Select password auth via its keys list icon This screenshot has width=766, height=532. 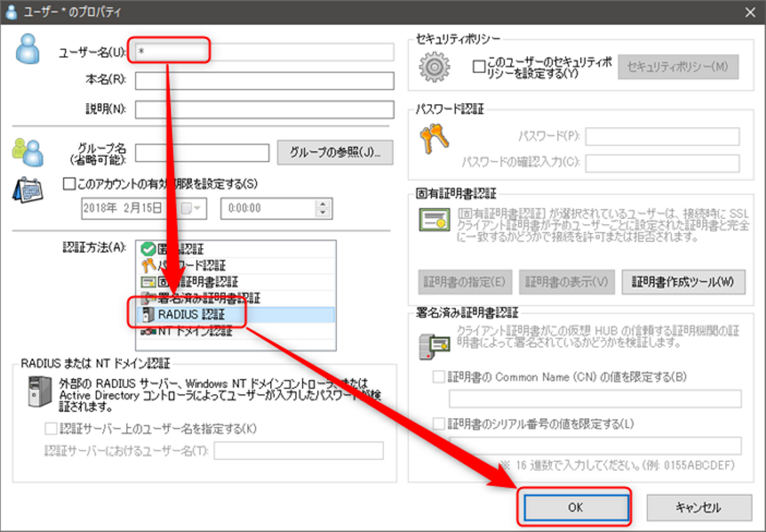[148, 265]
